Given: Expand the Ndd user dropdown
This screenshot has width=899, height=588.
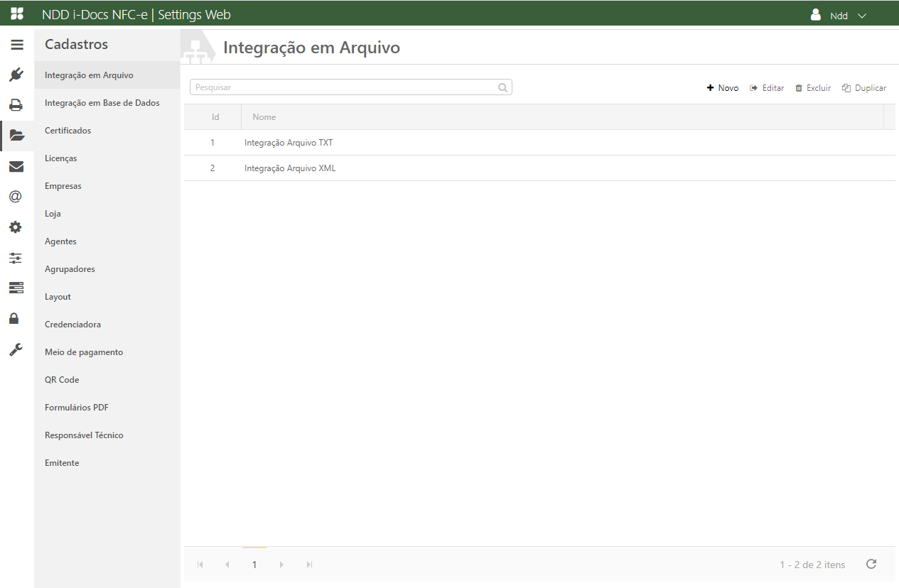Looking at the screenshot, I should click(839, 16).
